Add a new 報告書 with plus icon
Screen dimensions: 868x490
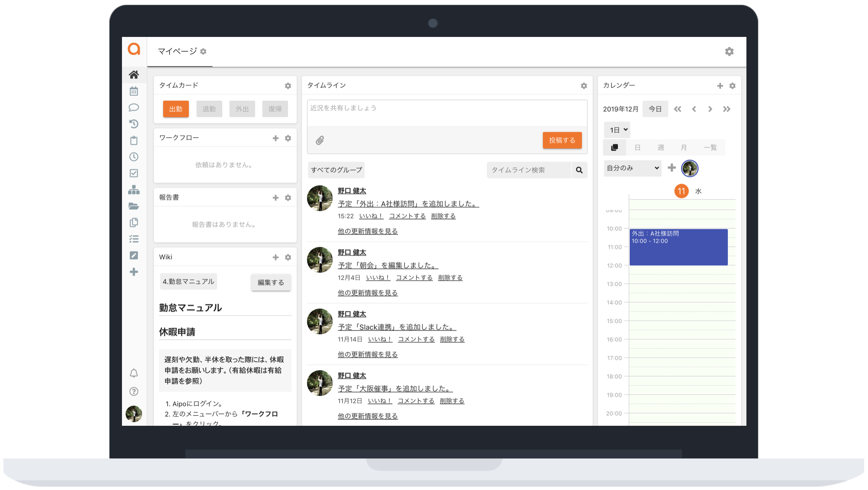275,198
